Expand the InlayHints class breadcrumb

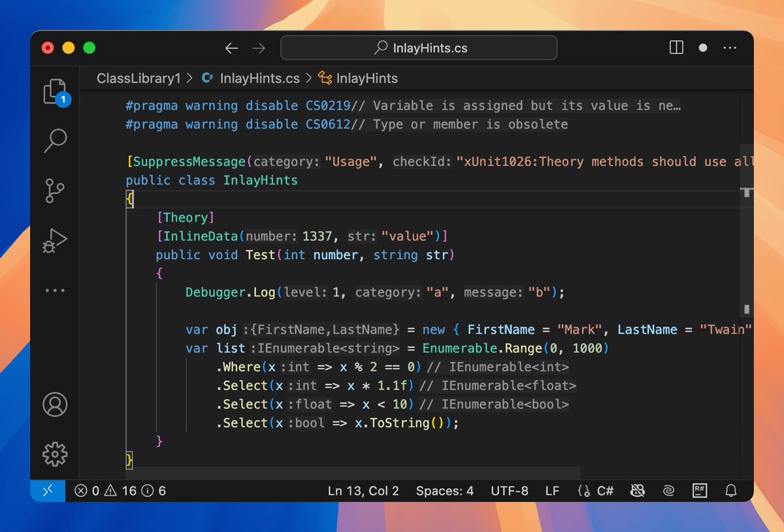tap(367, 78)
